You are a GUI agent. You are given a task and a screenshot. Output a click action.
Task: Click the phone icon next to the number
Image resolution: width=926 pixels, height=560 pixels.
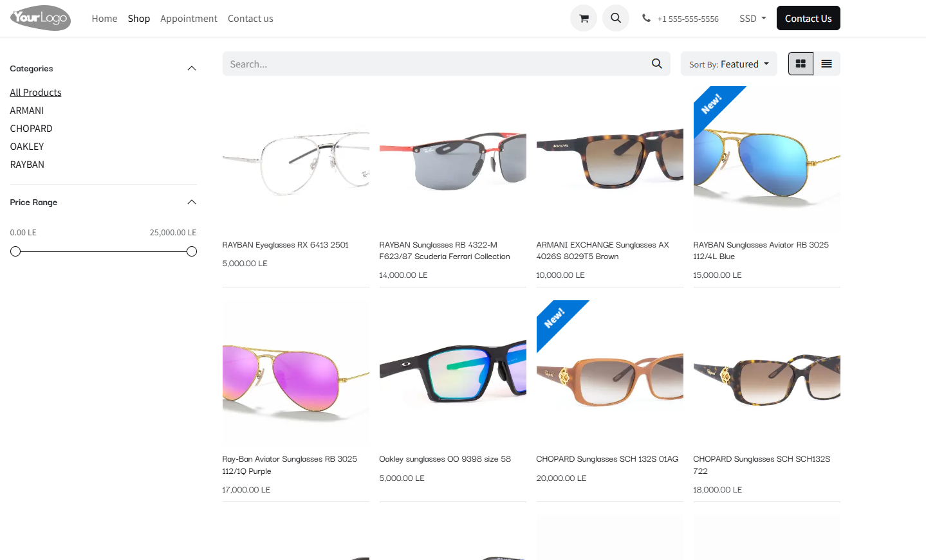pyautogui.click(x=646, y=18)
